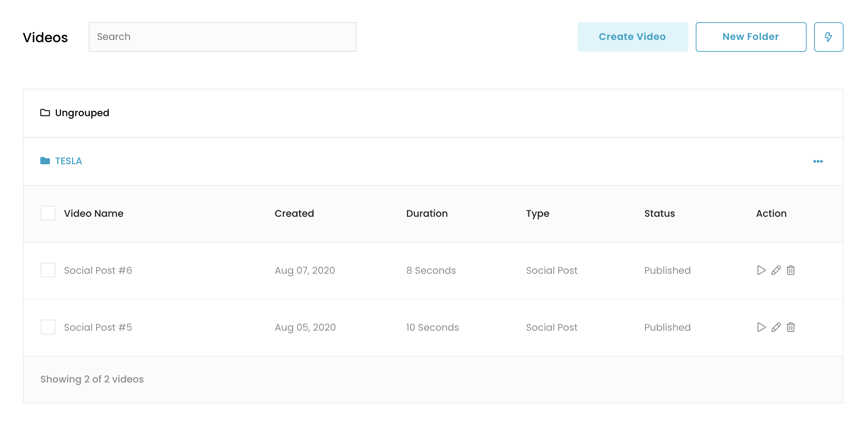The image size is (868, 438).
Task: Edit Social Post #5 with pencil icon
Action: point(776,327)
